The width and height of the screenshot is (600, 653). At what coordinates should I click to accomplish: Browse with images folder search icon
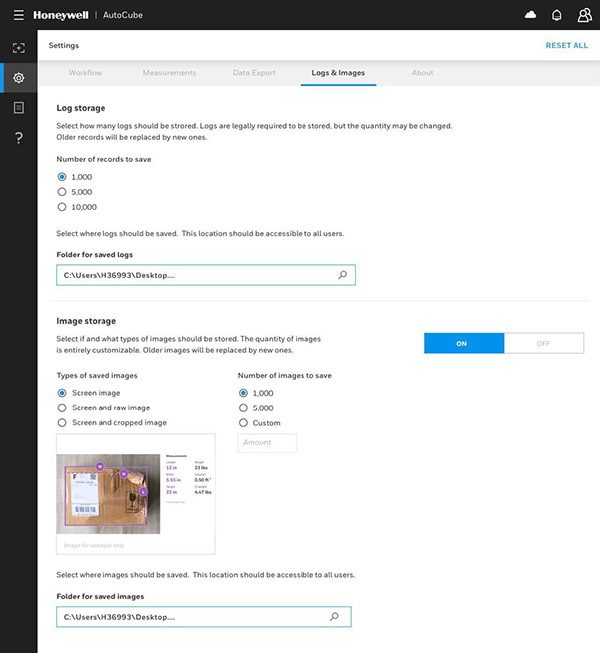click(334, 617)
